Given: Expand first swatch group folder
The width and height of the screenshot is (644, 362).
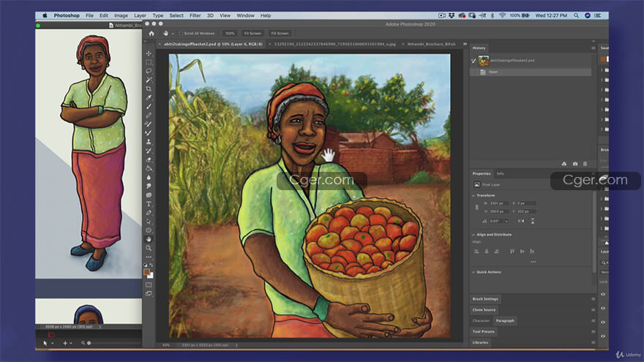Looking at the screenshot, I should (602, 70).
